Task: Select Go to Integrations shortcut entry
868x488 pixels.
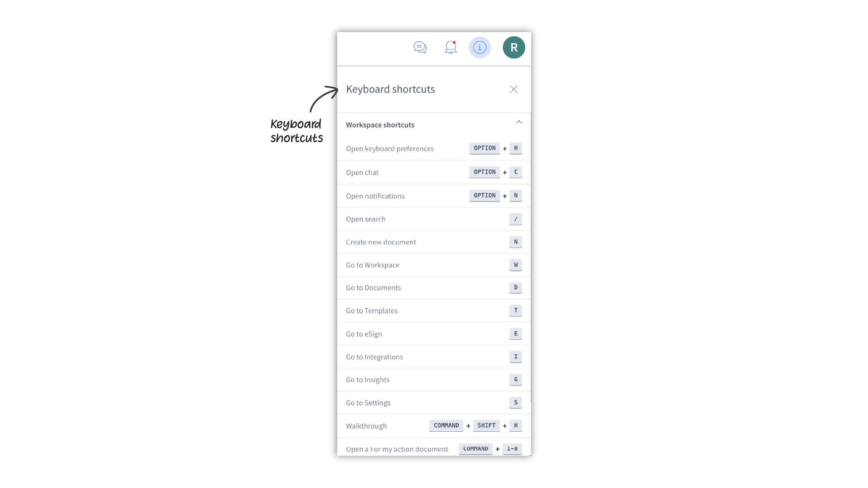Action: [x=434, y=356]
